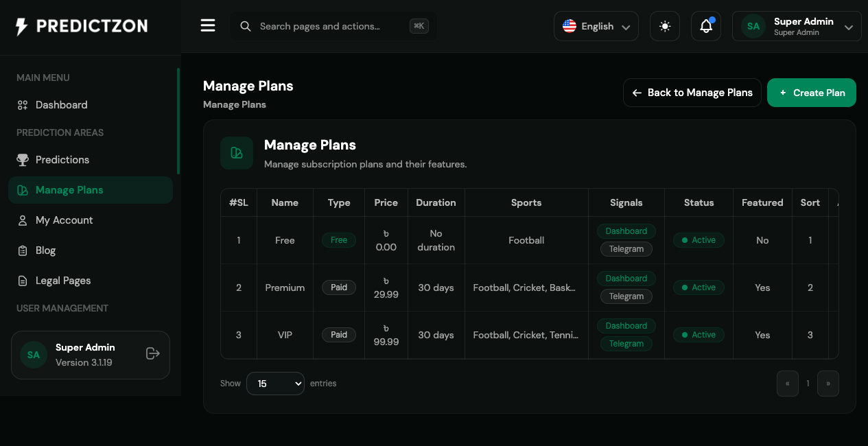Click Featured No value in Free row
868x446 pixels.
point(762,240)
